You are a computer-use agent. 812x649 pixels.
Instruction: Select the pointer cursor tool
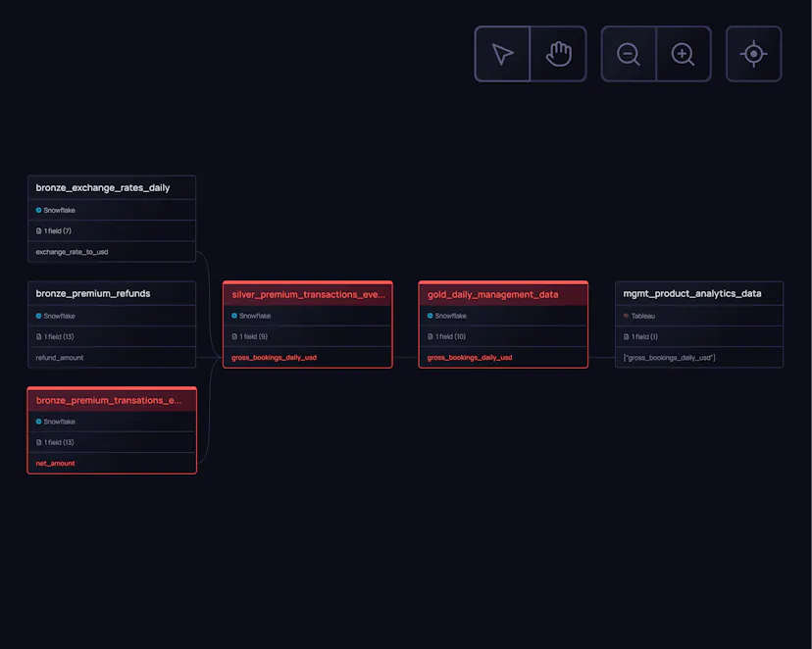[502, 54]
